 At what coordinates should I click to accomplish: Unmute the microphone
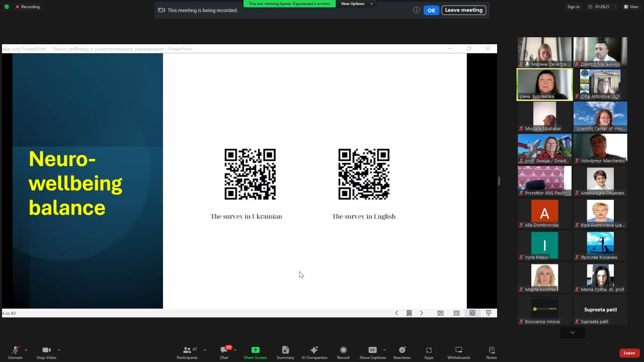click(15, 352)
